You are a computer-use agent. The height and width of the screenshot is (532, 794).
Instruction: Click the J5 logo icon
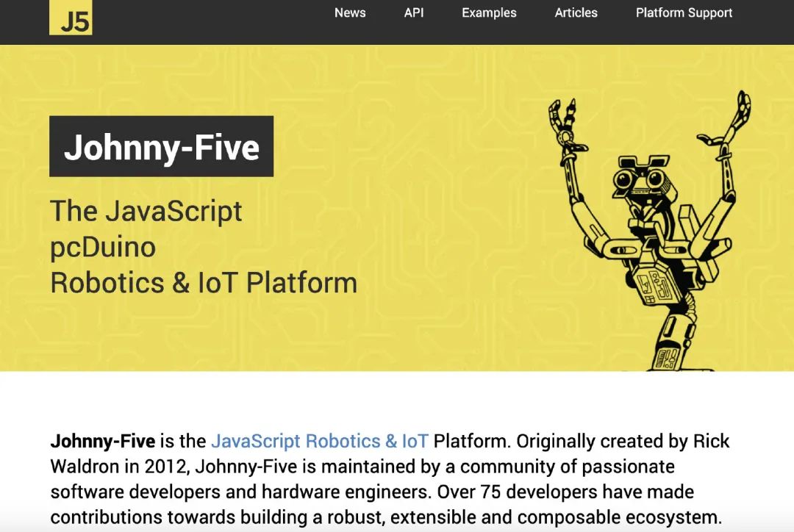71,18
